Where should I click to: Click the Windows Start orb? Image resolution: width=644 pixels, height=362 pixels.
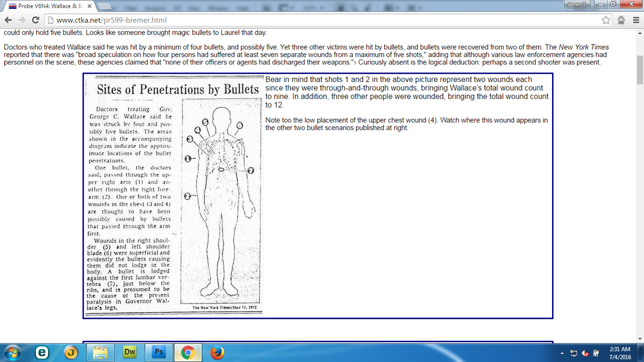(x=12, y=353)
